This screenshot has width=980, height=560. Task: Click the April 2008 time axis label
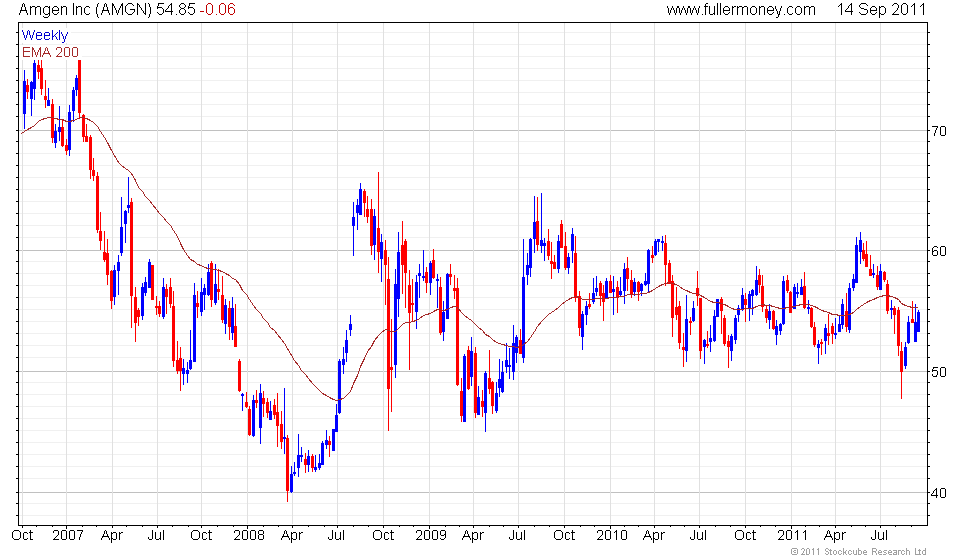click(x=292, y=536)
